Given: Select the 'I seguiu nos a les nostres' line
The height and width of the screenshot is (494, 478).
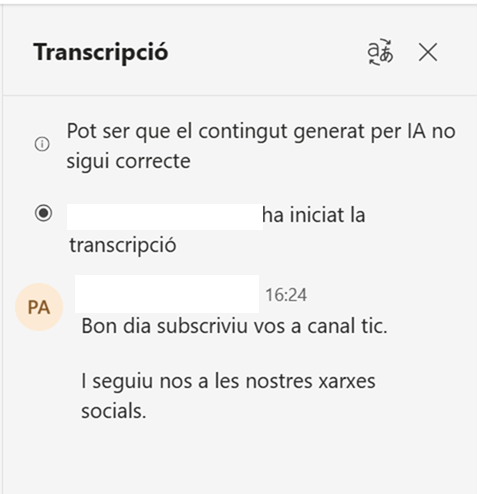Looking at the screenshot, I should [x=228, y=381].
